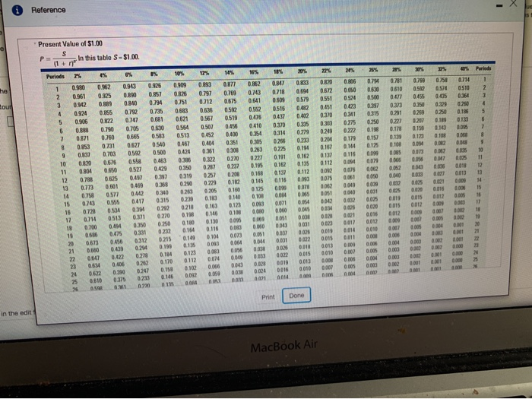
Task: Click value 0.567 in period 5, 12% column
Action: 207,119
